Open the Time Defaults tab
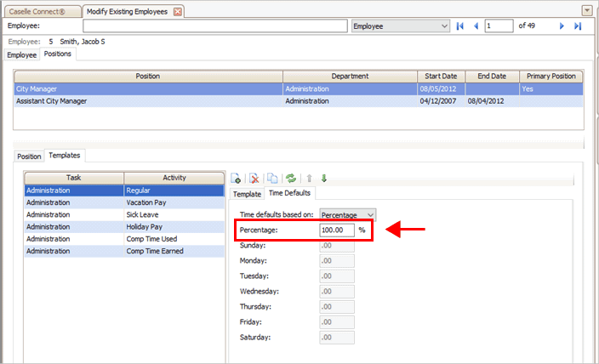The height and width of the screenshot is (364, 599). coord(289,194)
